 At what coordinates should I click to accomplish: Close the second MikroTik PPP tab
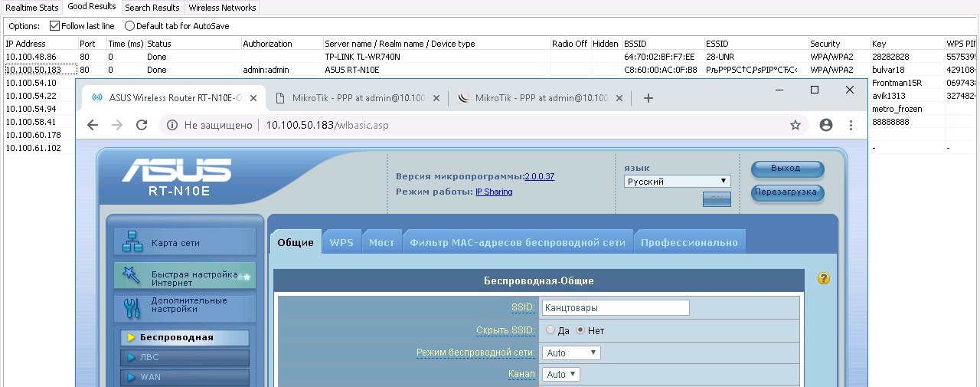619,98
